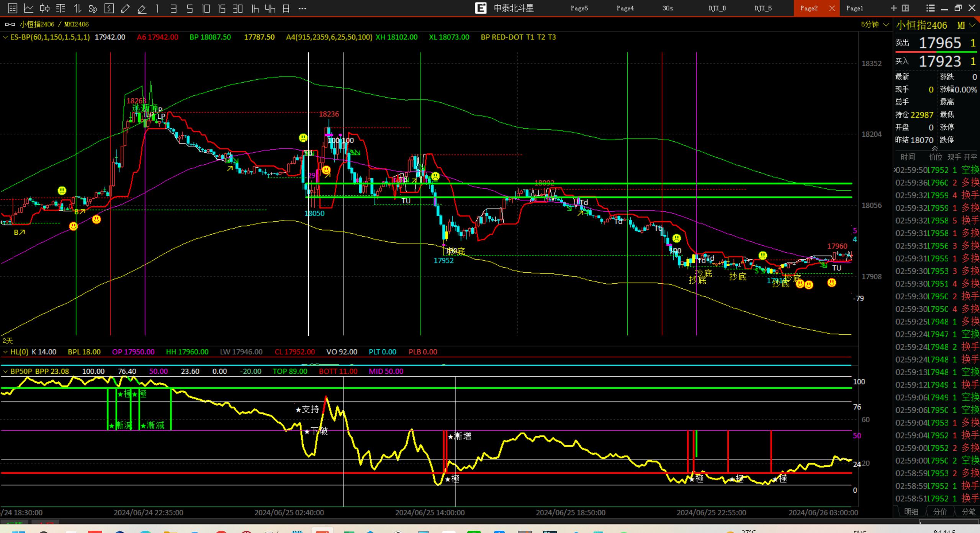
Task: Open the 5分钟 period dropdown
Action: pyautogui.click(x=875, y=24)
